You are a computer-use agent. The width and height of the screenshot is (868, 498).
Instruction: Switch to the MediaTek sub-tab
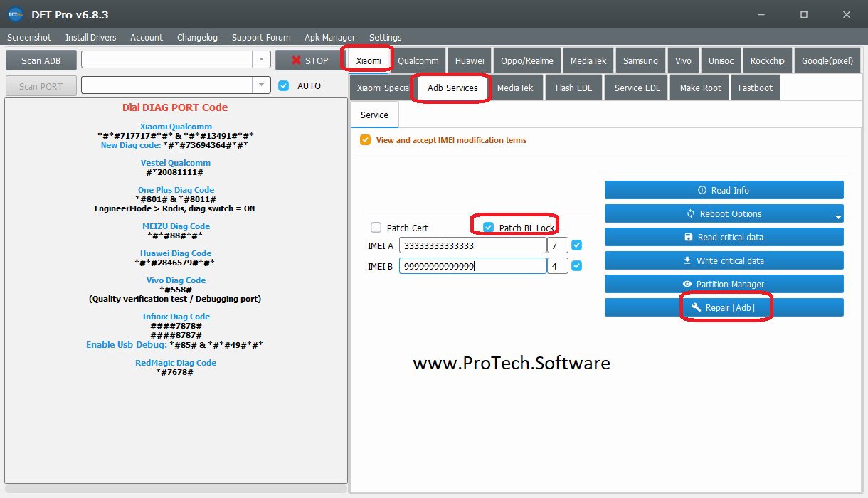[x=515, y=88]
